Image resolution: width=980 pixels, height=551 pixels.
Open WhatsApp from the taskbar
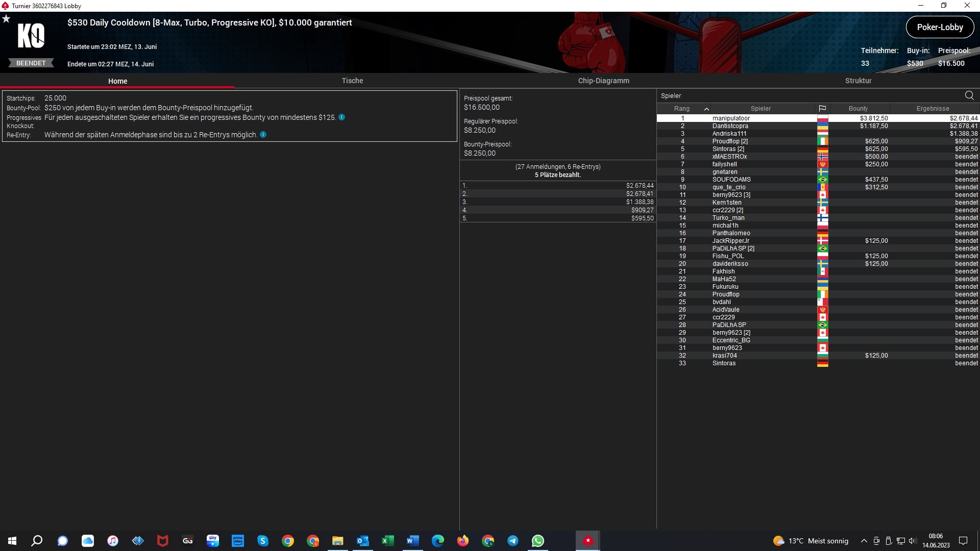[x=537, y=541]
